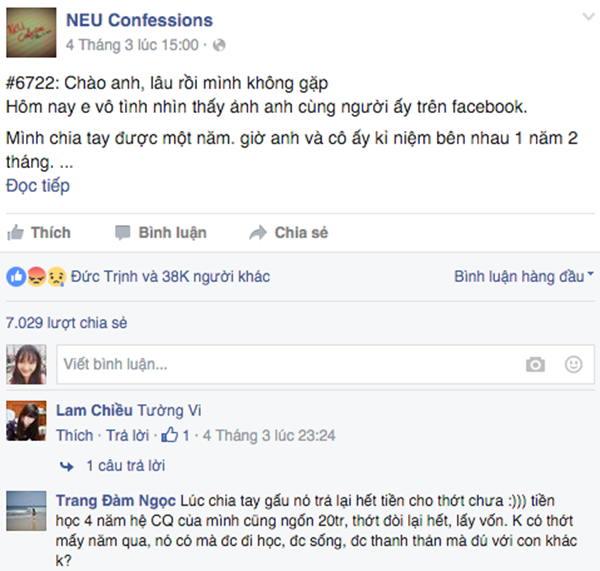Like Lam Chiều's comment via Thích
The image size is (600, 571).
click(x=74, y=435)
